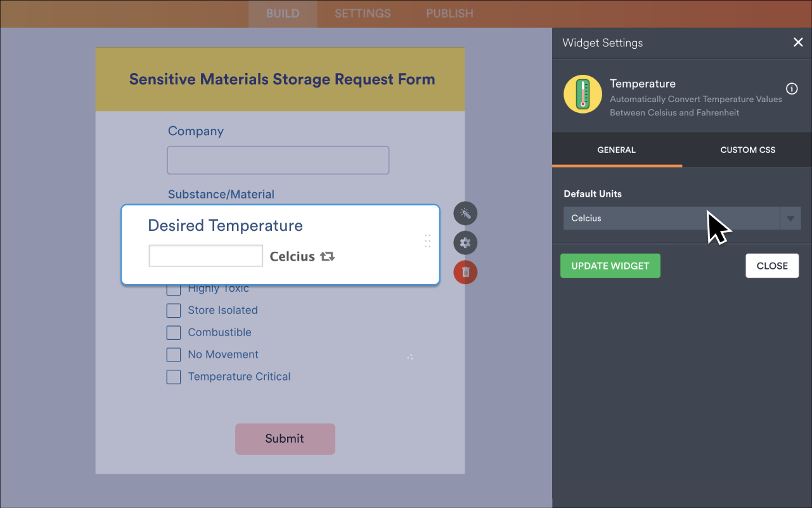Open widget settings with the gear icon
This screenshot has width=812, height=508.
click(x=465, y=243)
